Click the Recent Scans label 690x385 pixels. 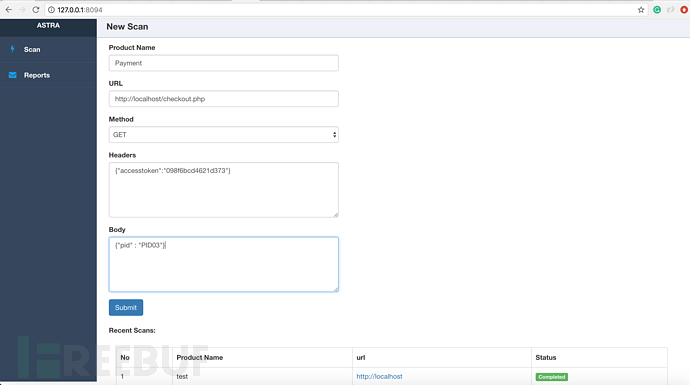(132, 330)
